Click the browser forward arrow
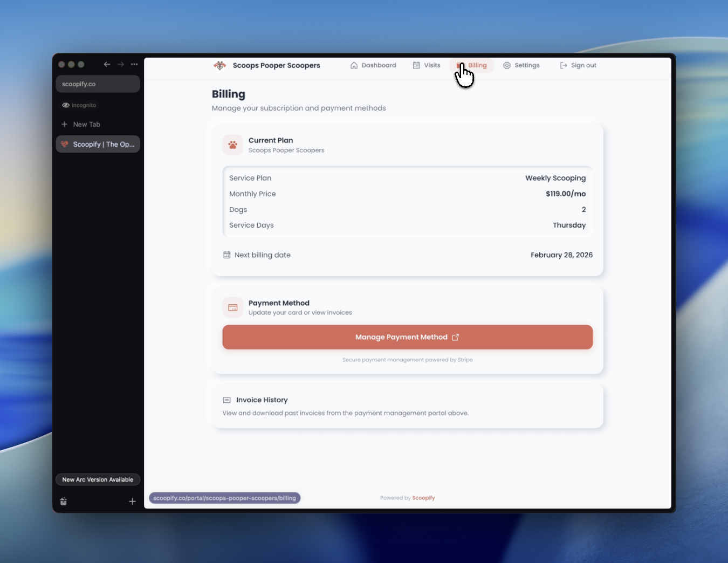Screen dimensions: 728x563 tap(121, 64)
